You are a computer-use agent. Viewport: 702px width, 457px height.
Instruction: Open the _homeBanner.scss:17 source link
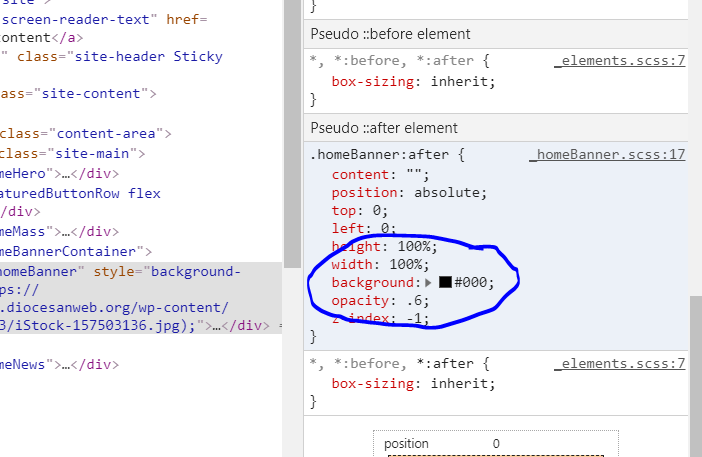(x=607, y=155)
